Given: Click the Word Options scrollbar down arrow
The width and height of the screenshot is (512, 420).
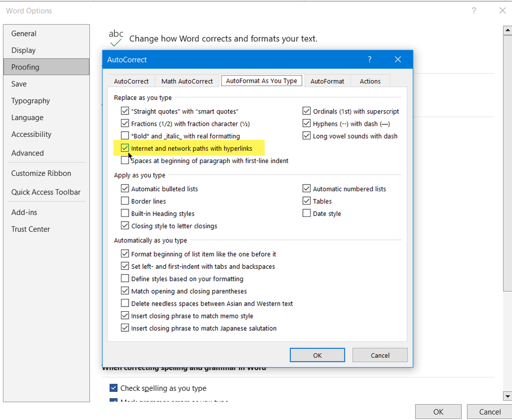Looking at the screenshot, I should pos(507,396).
